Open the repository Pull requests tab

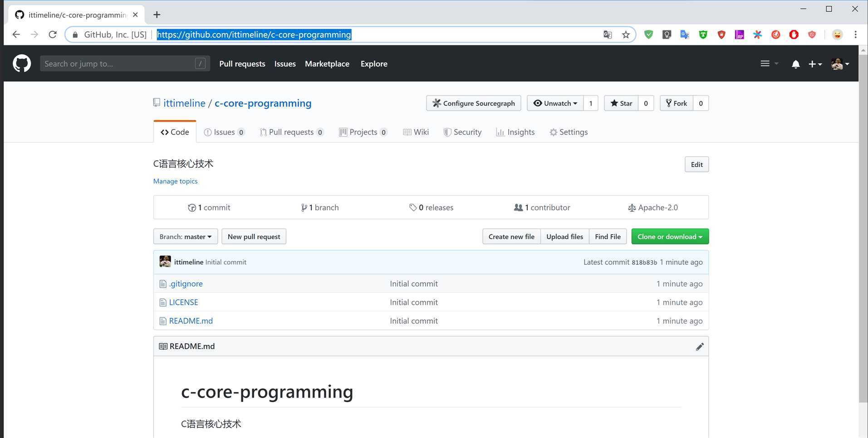291,132
